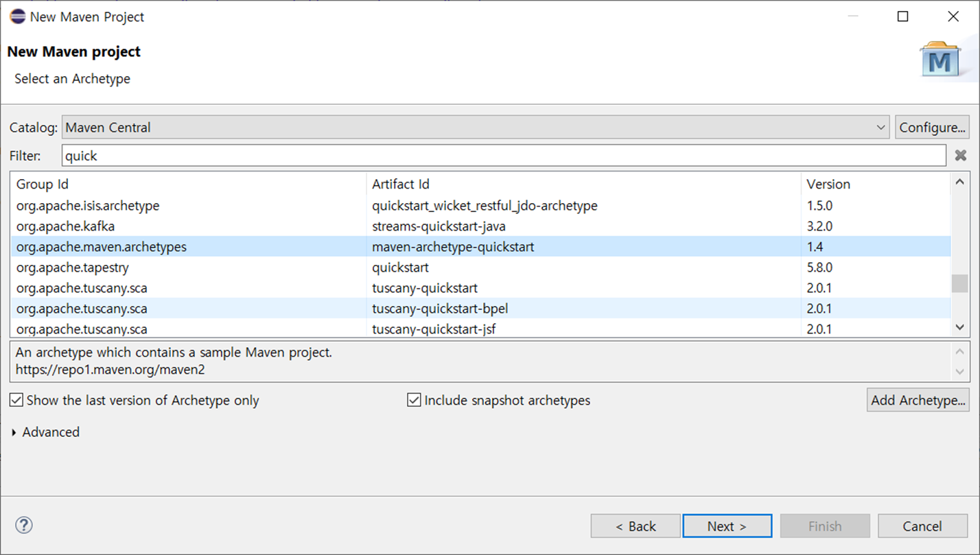Expand the Advanced section
Screen dimensions: 980x555
tap(45, 432)
